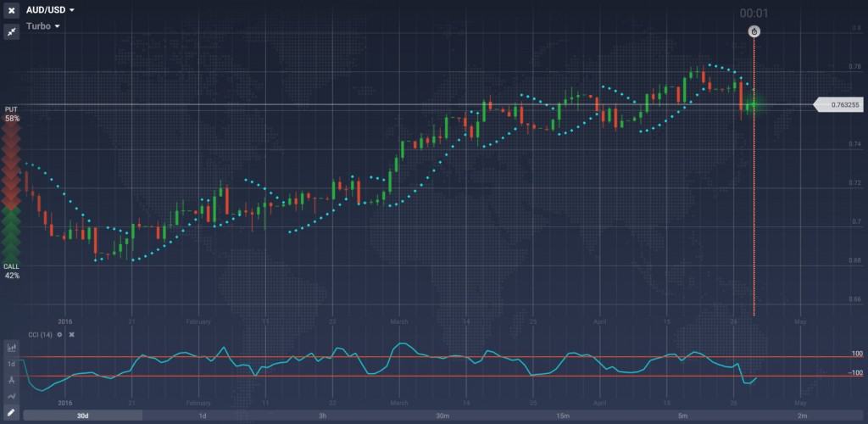Choose the 5m timeframe
Viewport: 868px width, 424px height.
[x=682, y=416]
